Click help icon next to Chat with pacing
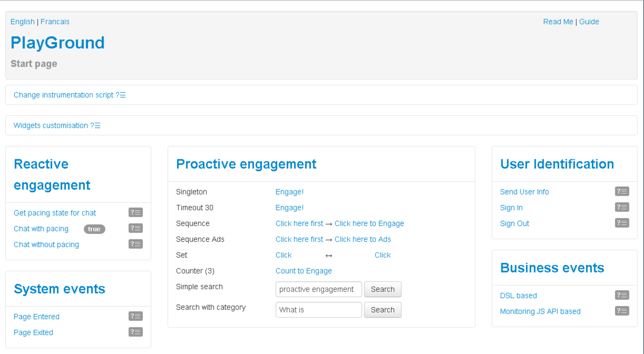The height and width of the screenshot is (354, 644). pyautogui.click(x=136, y=228)
